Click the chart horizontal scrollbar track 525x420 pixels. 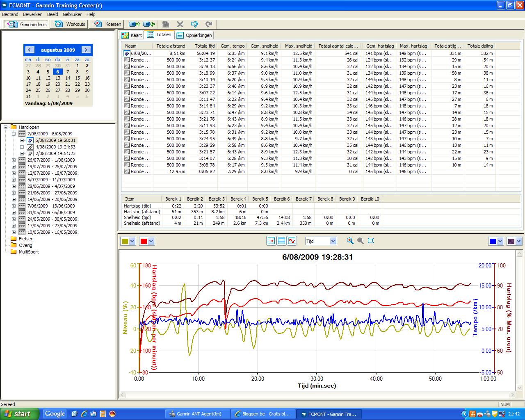[317, 395]
